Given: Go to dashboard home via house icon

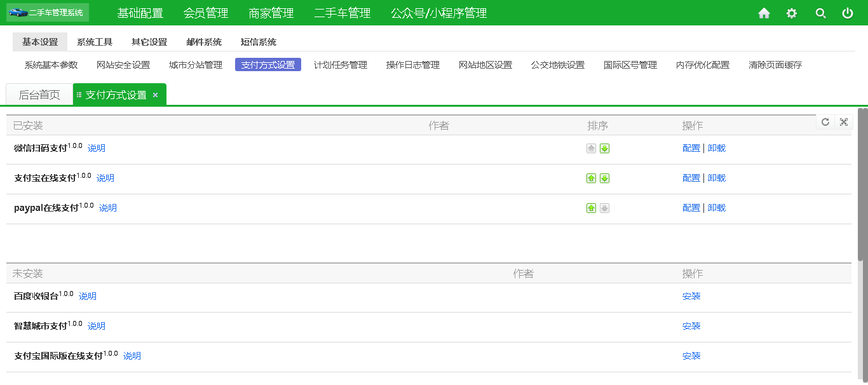Looking at the screenshot, I should pos(763,12).
